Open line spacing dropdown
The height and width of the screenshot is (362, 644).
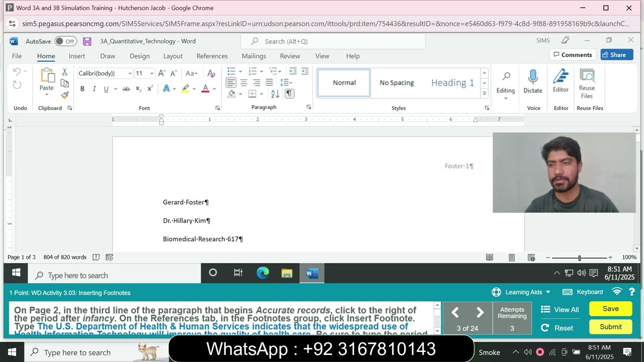tap(286, 82)
